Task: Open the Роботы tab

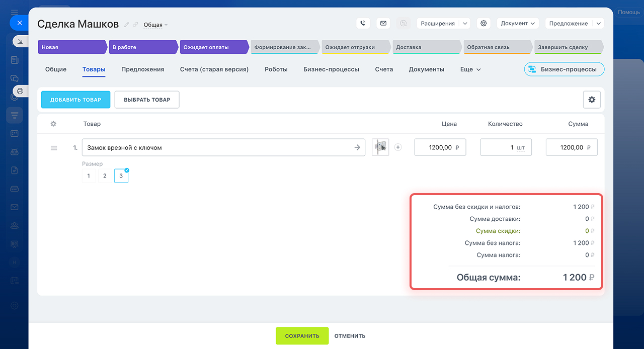Action: [276, 69]
